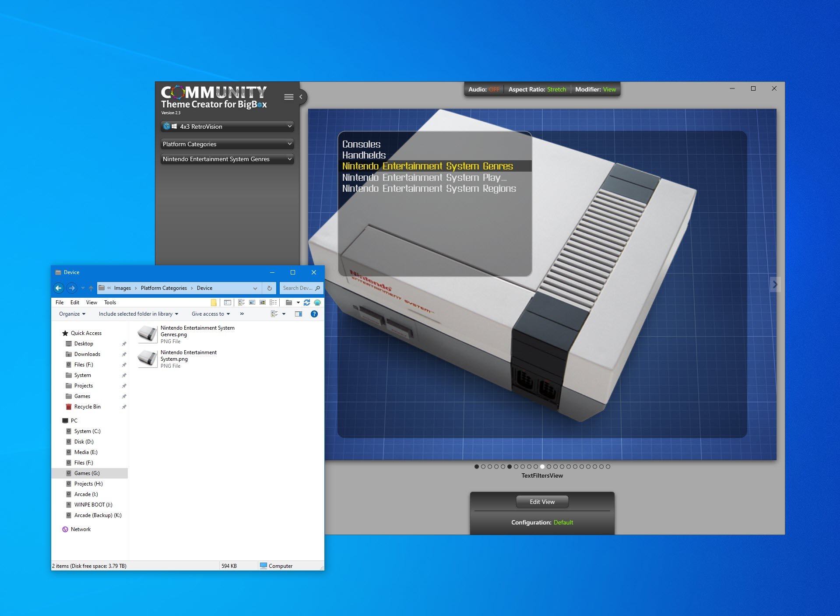Image resolution: width=840 pixels, height=616 pixels.
Task: Toggle the preview pane in explorer
Action: tap(299, 314)
